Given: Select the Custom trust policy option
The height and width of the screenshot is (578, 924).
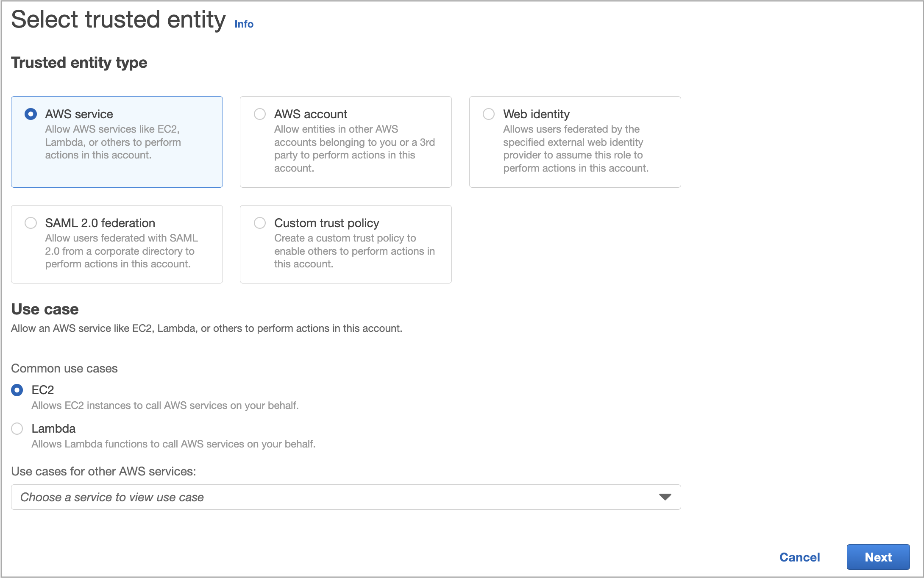Looking at the screenshot, I should [x=259, y=222].
